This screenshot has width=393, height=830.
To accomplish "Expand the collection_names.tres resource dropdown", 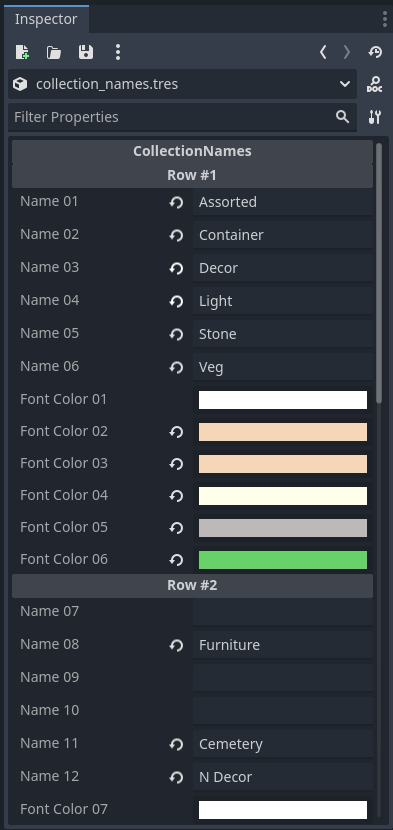I will click(x=345, y=84).
